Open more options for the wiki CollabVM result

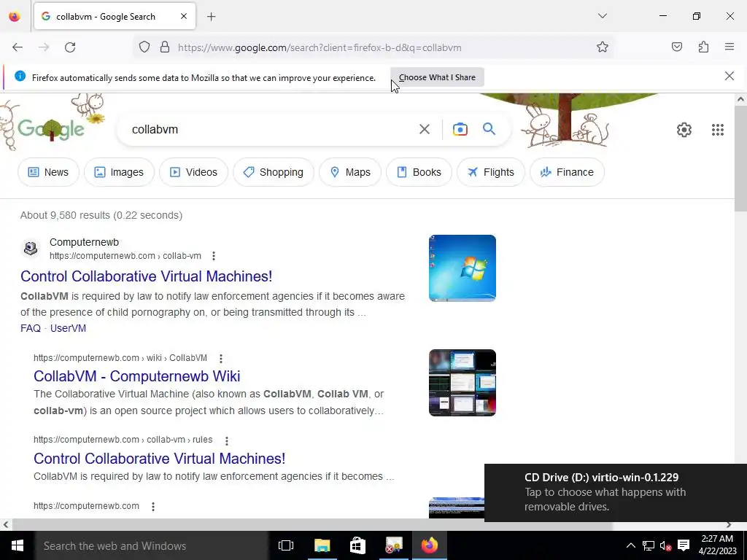click(220, 359)
